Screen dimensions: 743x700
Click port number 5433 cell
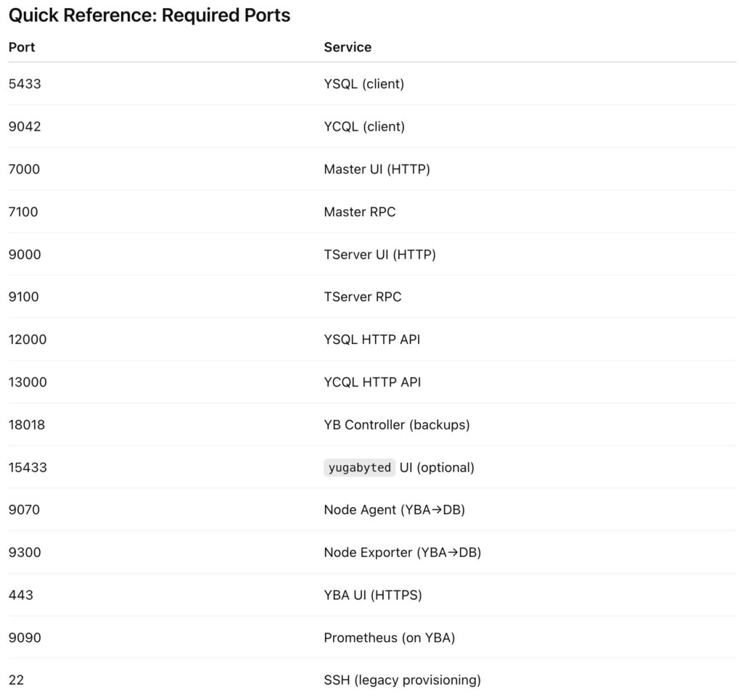click(25, 84)
